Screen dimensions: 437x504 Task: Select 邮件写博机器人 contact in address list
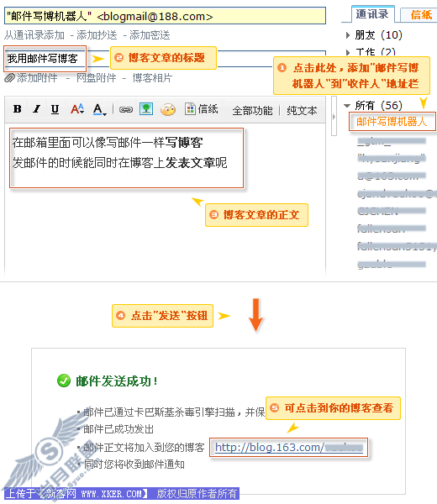click(x=392, y=121)
